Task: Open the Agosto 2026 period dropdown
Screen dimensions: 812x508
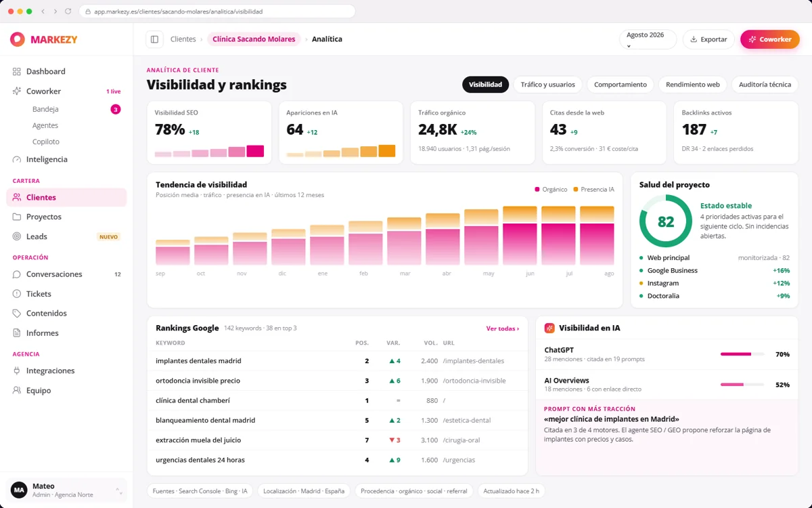Action: click(648, 39)
